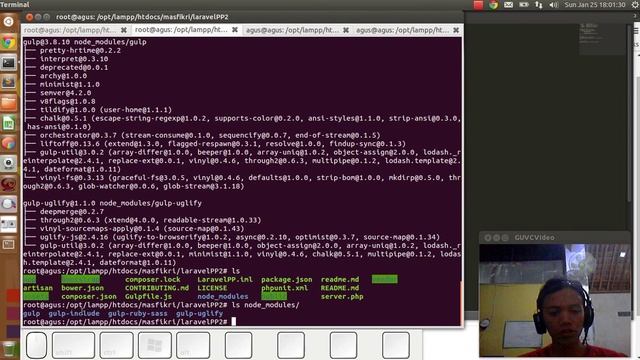
Task: Click 'LICENSE' in the ls output
Action: [212, 288]
